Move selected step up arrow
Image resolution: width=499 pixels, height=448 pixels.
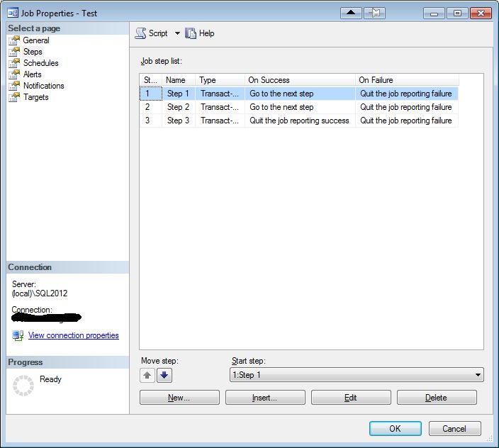(x=147, y=376)
